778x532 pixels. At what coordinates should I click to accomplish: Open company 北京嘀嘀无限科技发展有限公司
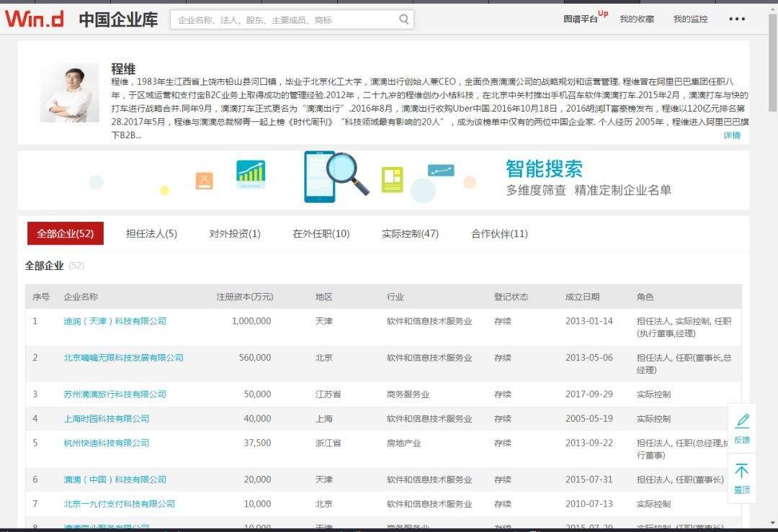124,358
